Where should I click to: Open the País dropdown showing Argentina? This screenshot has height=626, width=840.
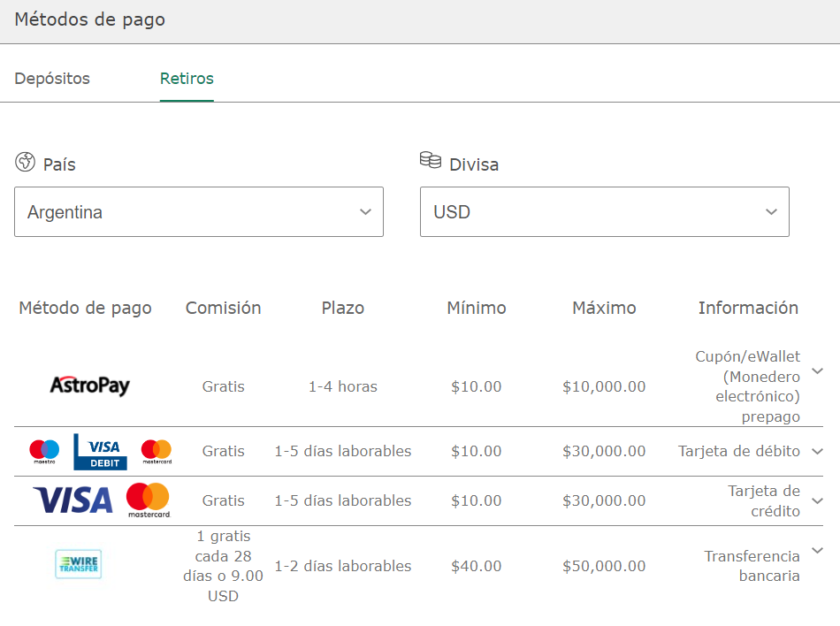199,211
